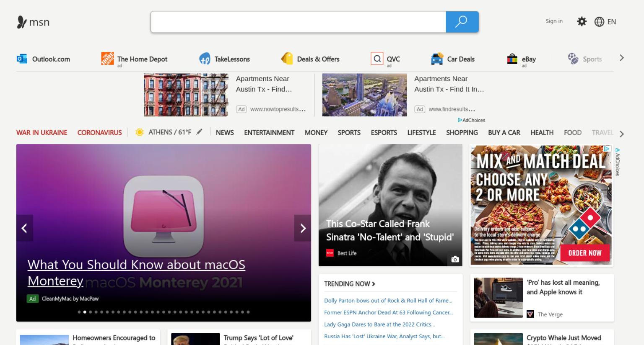Select the first carousel dot

pos(79,312)
